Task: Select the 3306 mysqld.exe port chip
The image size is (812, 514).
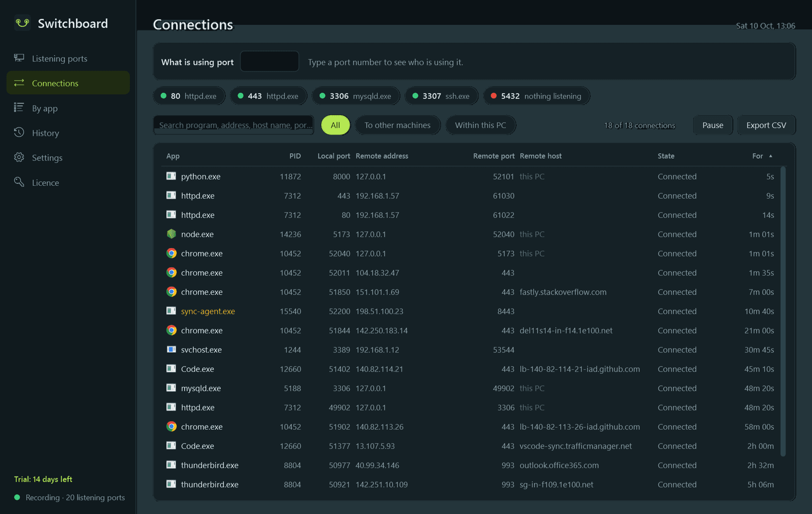Action: [356, 96]
